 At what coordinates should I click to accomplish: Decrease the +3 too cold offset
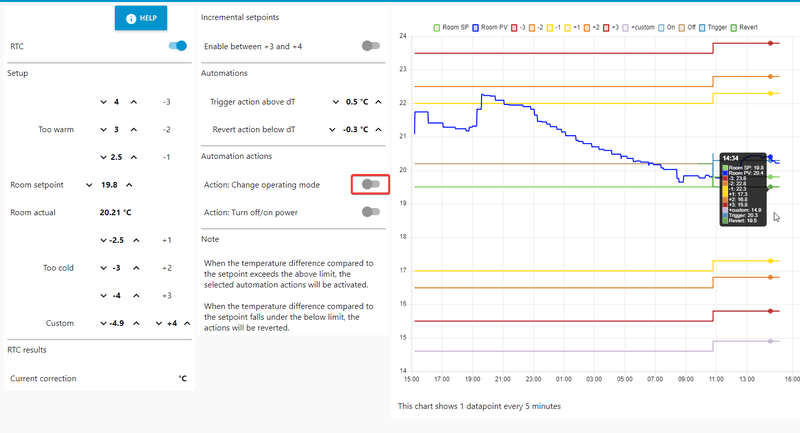[x=103, y=295]
